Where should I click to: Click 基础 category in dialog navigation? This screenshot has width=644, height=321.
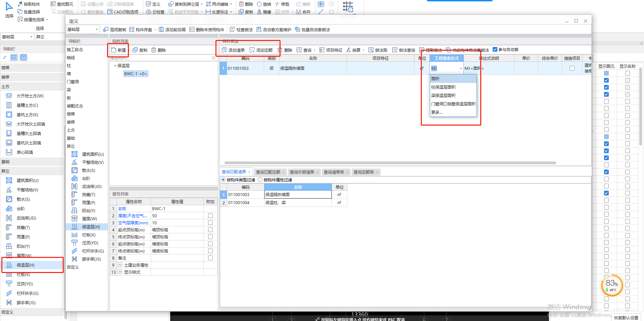click(x=71, y=138)
